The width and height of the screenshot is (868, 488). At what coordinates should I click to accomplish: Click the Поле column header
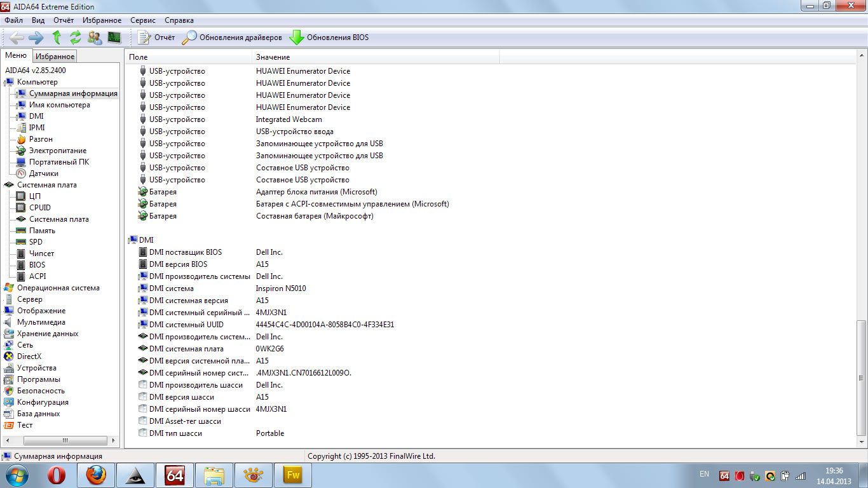[189, 57]
